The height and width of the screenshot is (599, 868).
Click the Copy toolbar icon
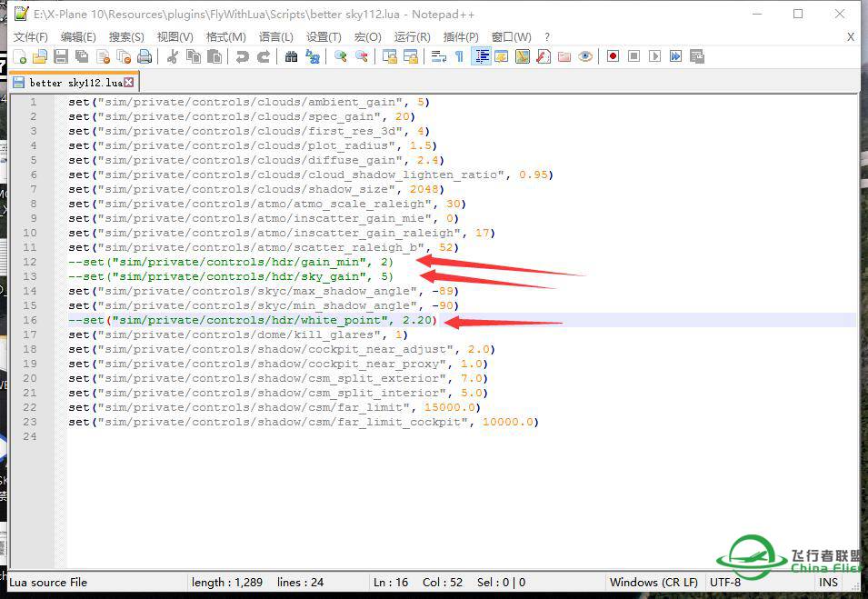[194, 56]
